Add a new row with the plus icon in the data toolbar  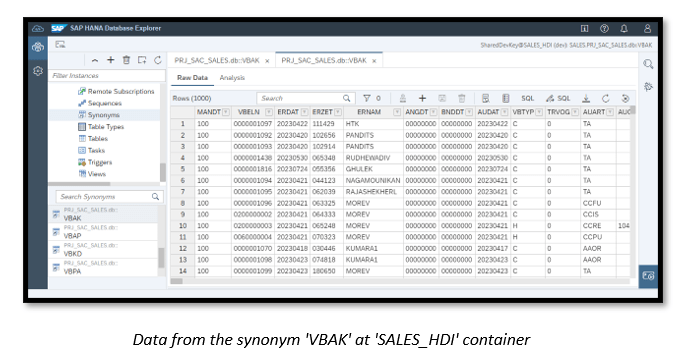click(422, 98)
